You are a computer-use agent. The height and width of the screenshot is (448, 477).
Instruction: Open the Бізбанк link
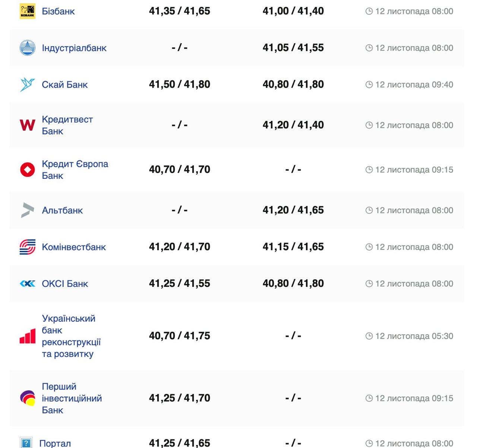(x=58, y=11)
